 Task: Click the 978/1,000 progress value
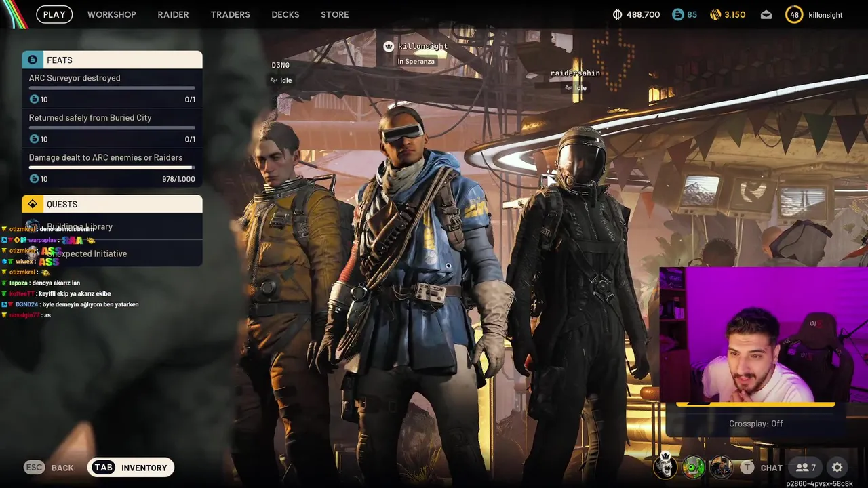coord(178,179)
